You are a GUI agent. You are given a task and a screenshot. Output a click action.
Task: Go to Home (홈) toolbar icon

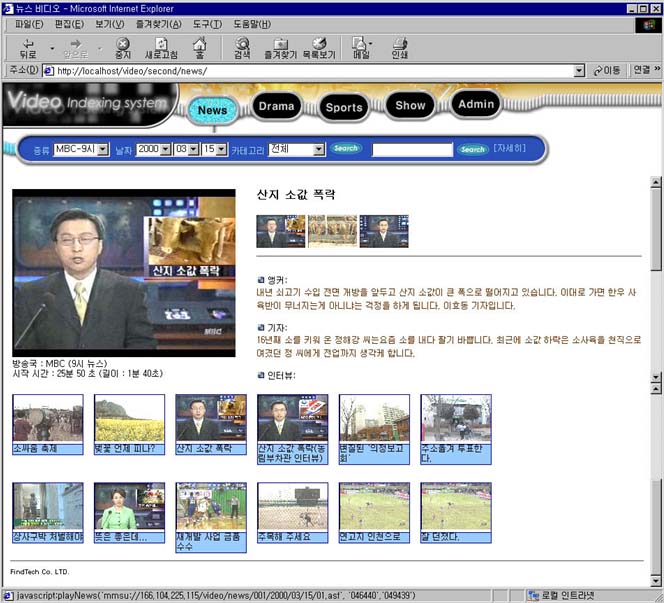200,48
